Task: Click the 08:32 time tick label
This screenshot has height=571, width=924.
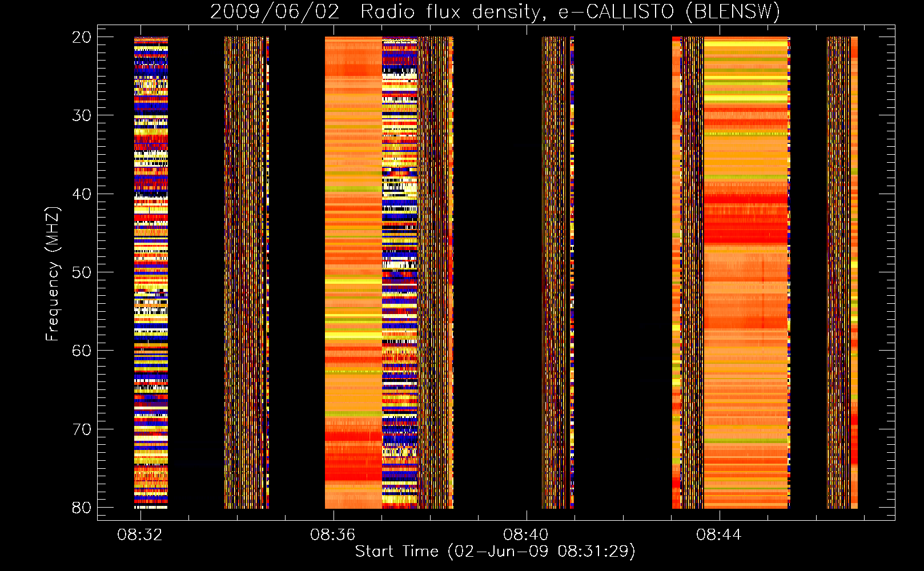Action: [140, 535]
